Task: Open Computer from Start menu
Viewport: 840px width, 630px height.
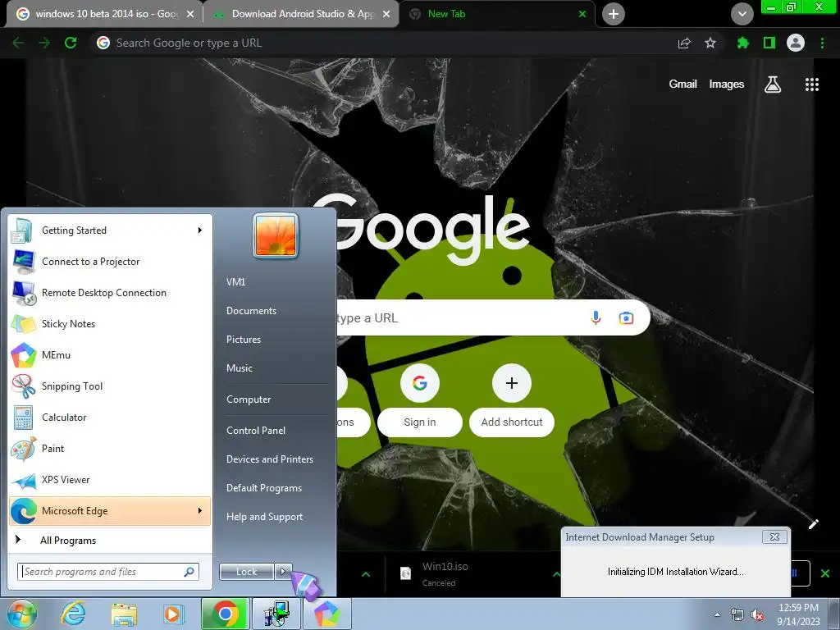Action: [249, 399]
